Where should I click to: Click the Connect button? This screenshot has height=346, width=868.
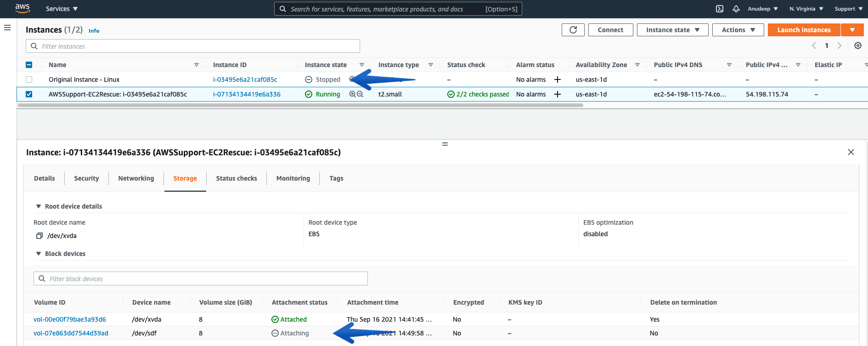610,30
